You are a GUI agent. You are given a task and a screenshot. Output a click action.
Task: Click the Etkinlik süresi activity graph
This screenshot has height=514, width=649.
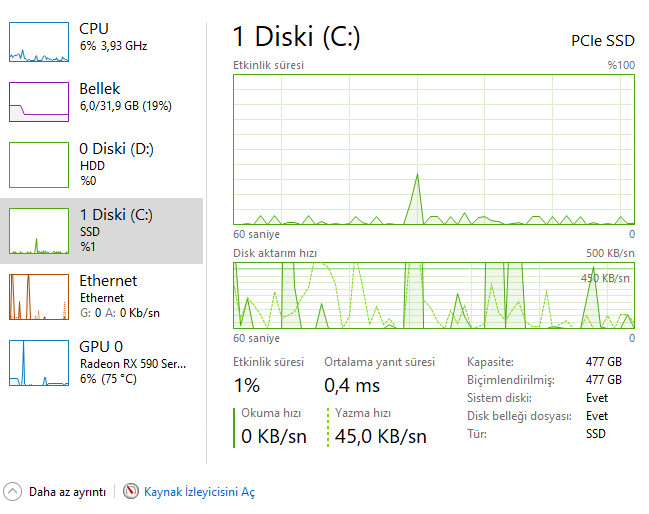tap(434, 148)
